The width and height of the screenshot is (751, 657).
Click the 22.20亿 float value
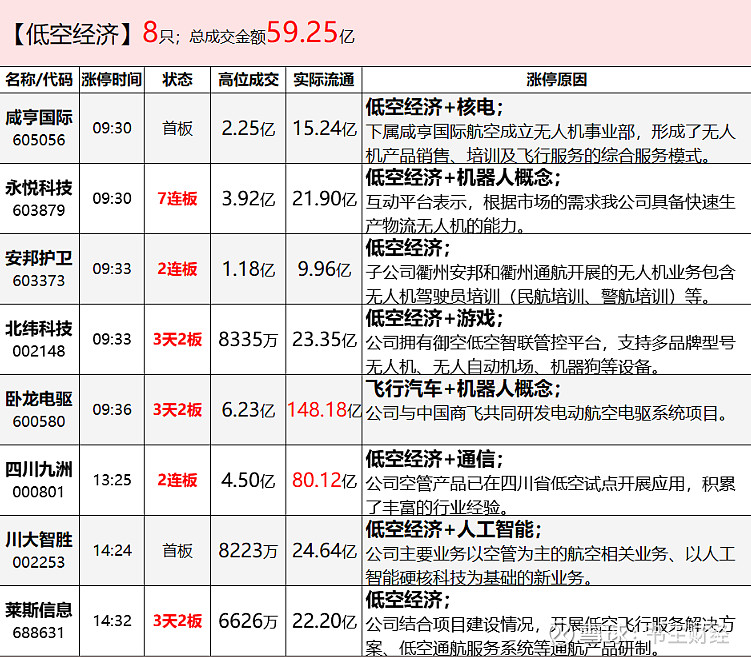pos(324,621)
